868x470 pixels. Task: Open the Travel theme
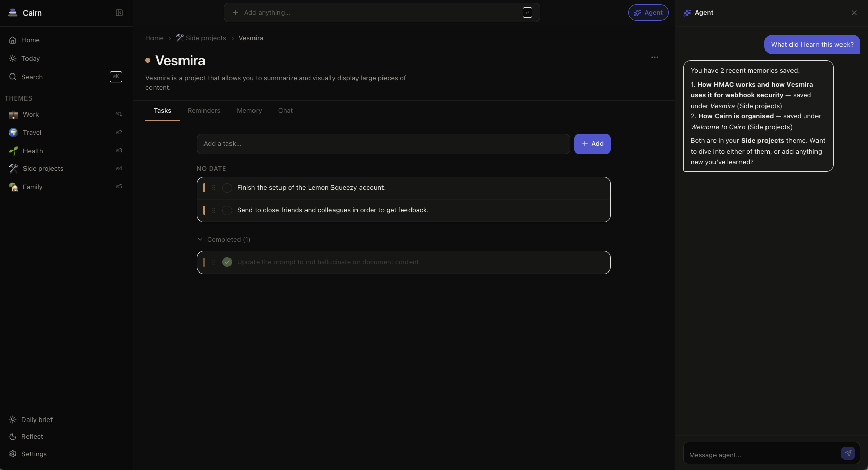[66, 132]
